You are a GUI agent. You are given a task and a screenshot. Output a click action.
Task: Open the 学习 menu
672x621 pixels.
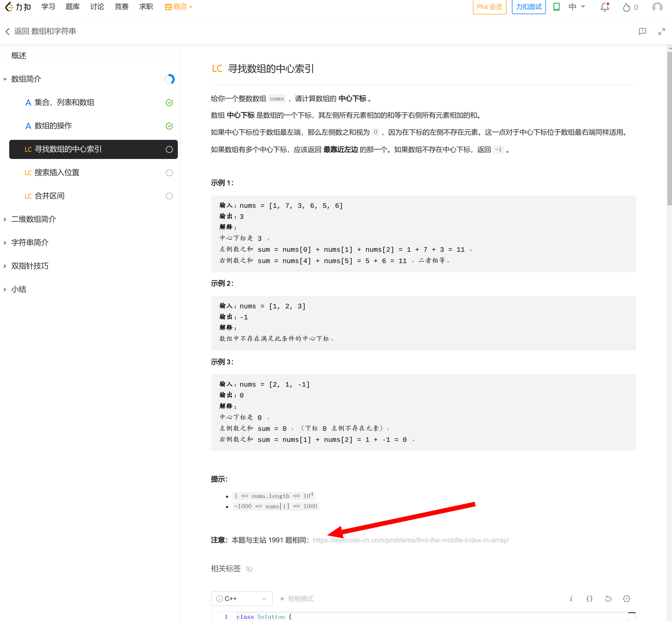[x=48, y=7]
